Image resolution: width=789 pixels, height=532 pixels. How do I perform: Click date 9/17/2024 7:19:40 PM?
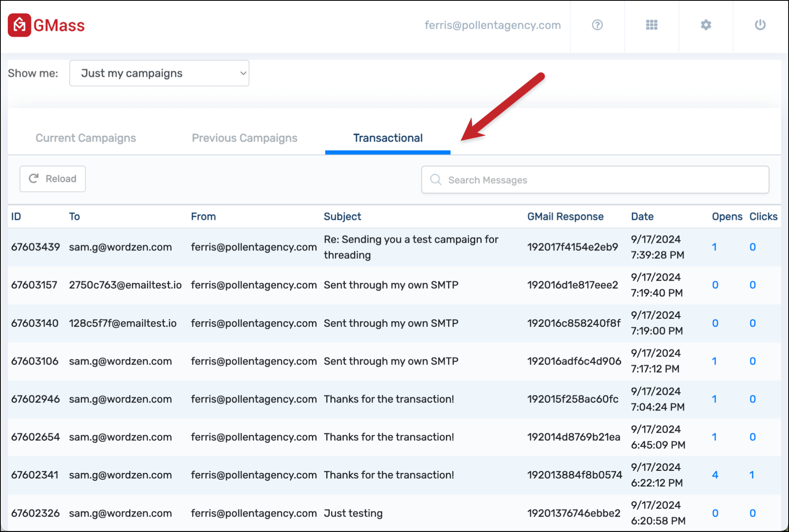[x=657, y=285]
